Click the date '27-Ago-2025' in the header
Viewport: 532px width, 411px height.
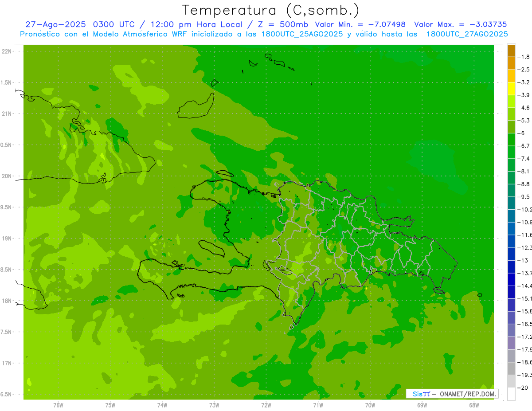[56, 24]
